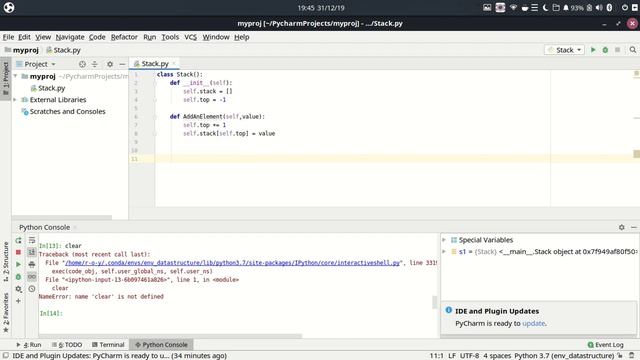Add a new console with the plus icon
640x360 pixels.
click(18, 301)
